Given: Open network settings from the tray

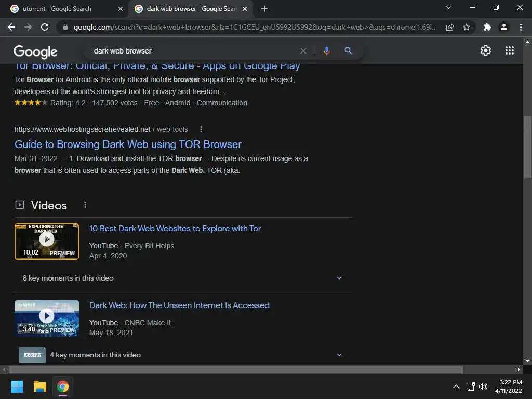Looking at the screenshot, I should tap(470, 387).
